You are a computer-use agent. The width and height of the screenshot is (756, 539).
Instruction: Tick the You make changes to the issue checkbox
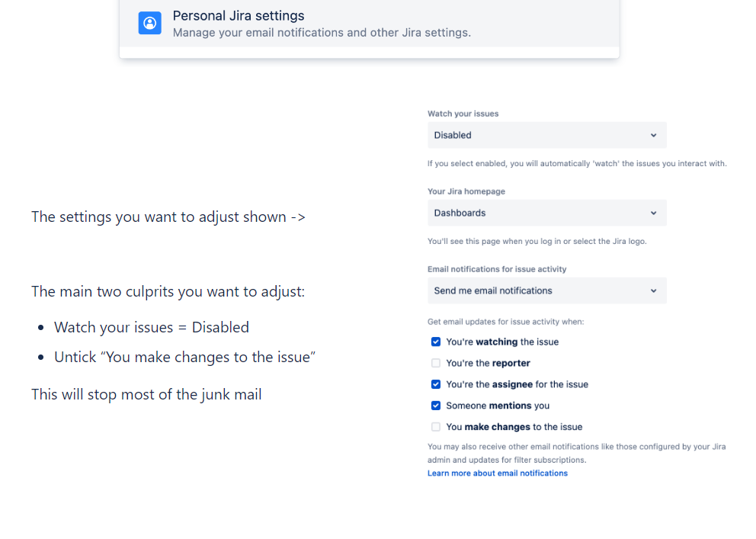click(435, 427)
